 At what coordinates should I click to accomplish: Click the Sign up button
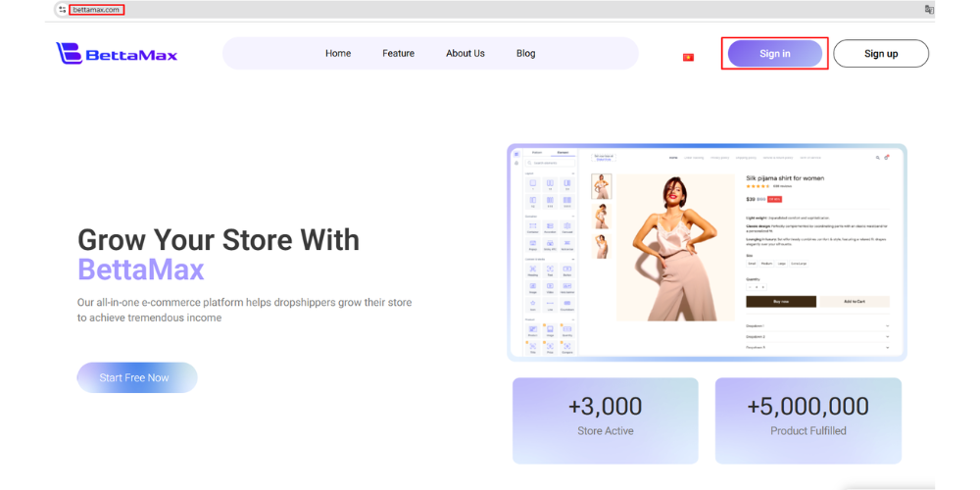click(x=881, y=53)
